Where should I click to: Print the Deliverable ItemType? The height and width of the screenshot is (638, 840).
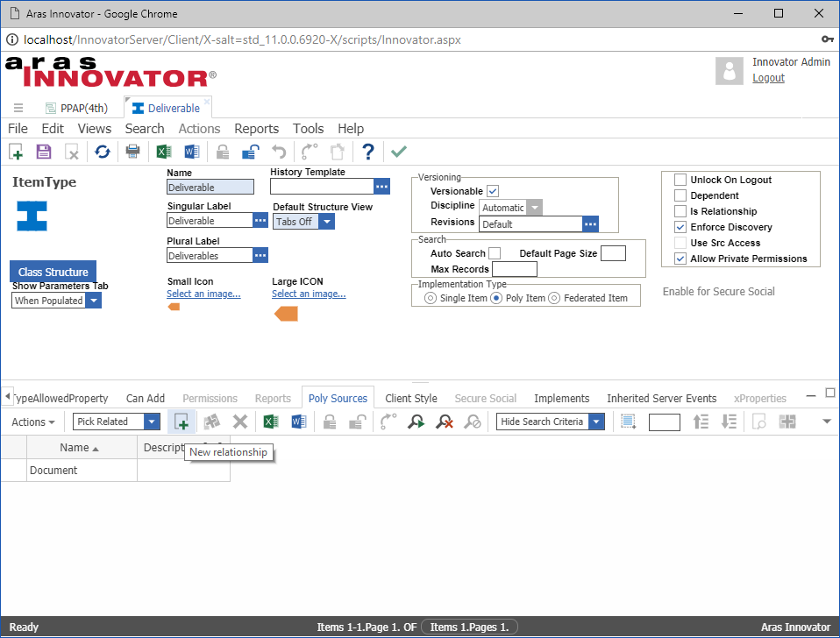tap(132, 151)
